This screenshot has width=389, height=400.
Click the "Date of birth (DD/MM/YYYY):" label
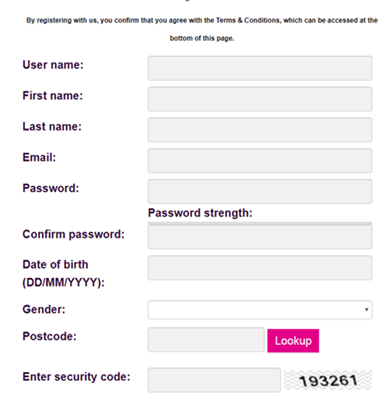pyautogui.click(x=63, y=274)
